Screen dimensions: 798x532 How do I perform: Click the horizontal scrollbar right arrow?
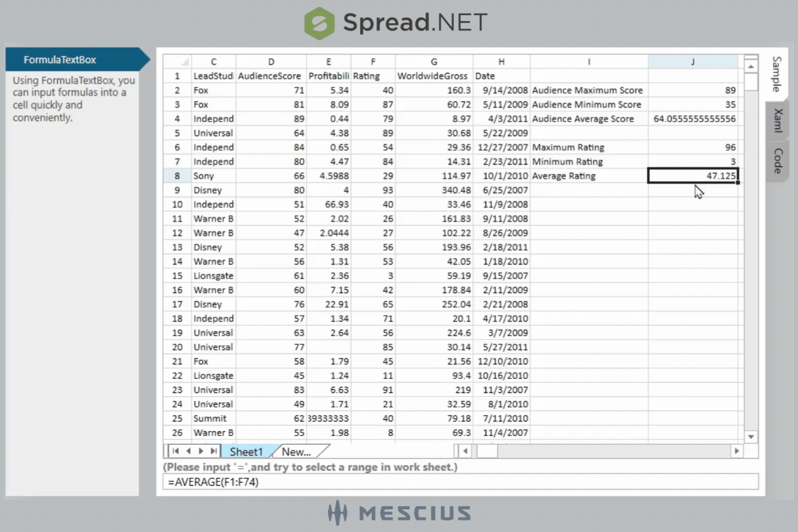pyautogui.click(x=737, y=451)
